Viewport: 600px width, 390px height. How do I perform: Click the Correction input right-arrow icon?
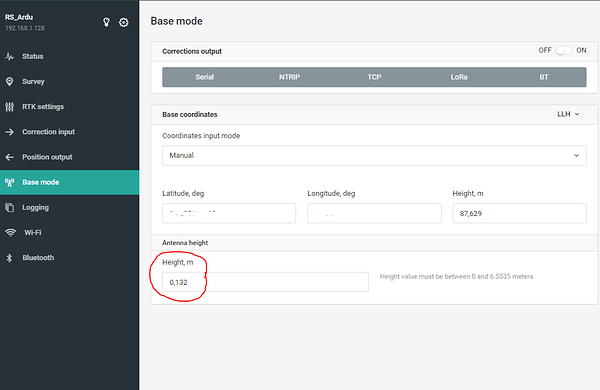tap(10, 132)
